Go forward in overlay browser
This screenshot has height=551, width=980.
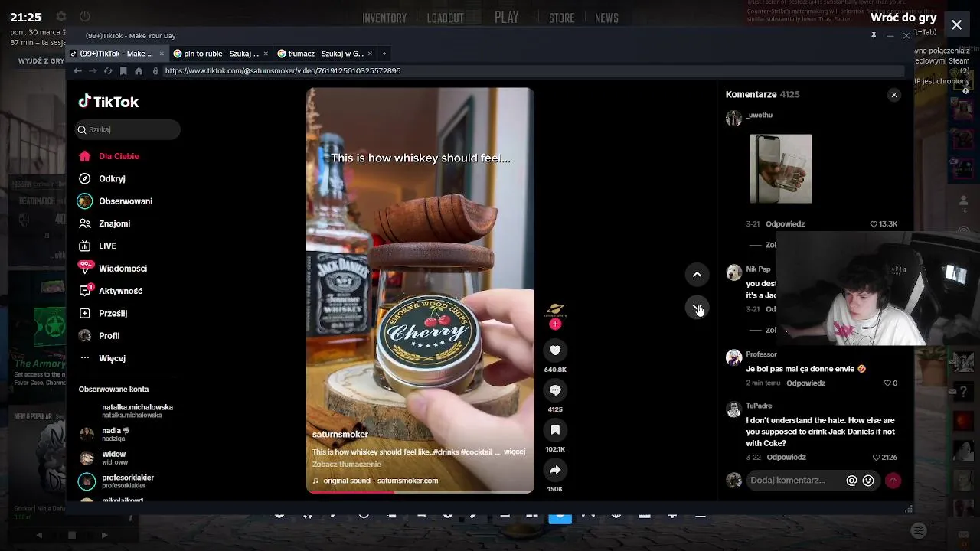[x=93, y=71]
